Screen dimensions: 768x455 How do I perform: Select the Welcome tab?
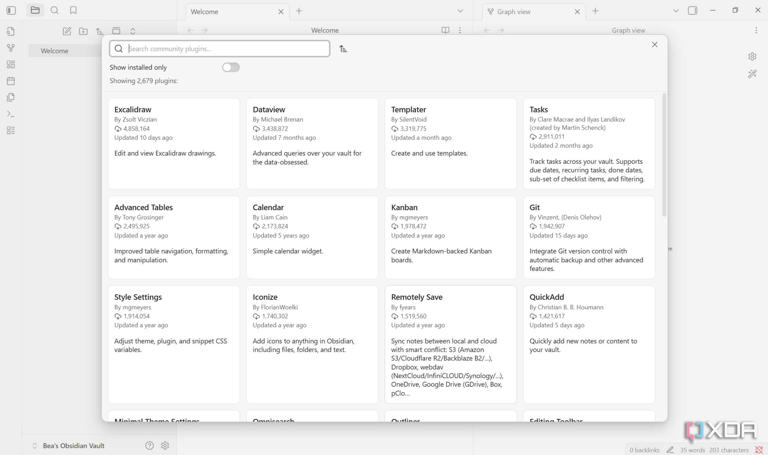click(x=230, y=11)
